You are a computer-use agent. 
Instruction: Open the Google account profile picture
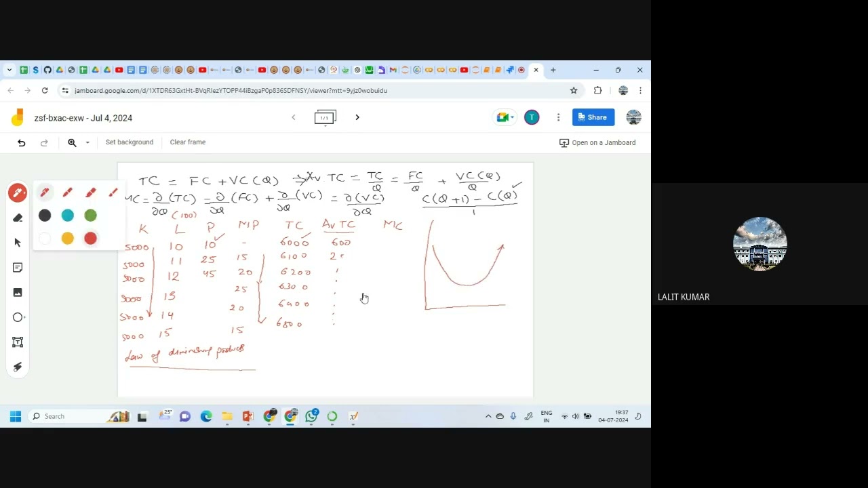coord(633,117)
